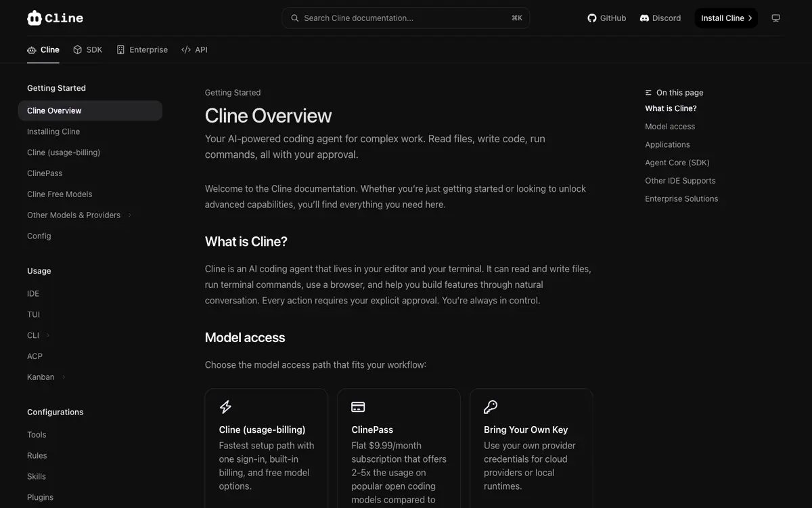Image resolution: width=812 pixels, height=508 pixels.
Task: Open Tools configuration page
Action: (37, 435)
